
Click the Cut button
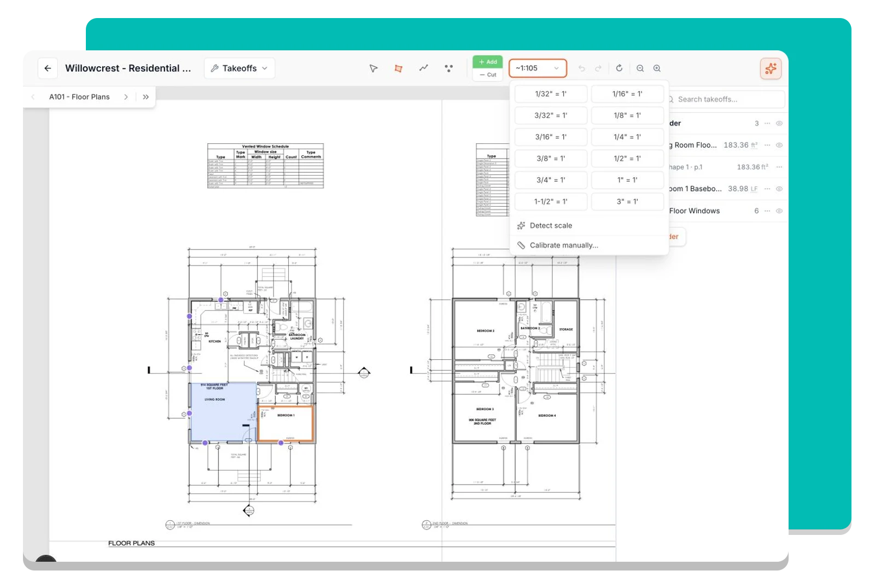pyautogui.click(x=488, y=75)
